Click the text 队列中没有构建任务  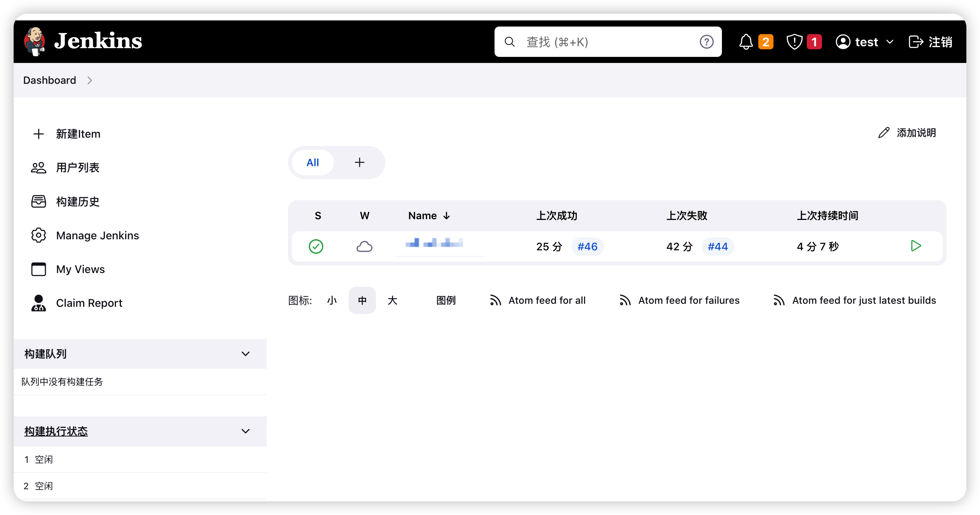pyautogui.click(x=62, y=382)
